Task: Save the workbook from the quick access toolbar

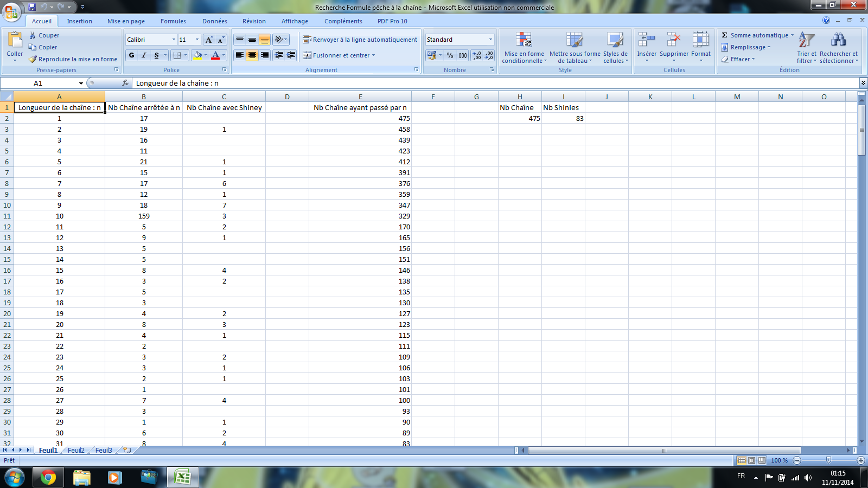Action: point(32,7)
